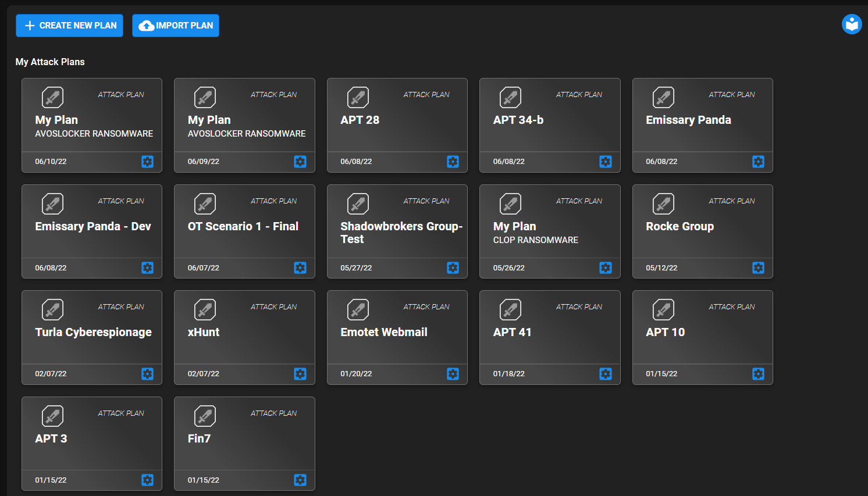Click the Create New Plan button
Screen dimensions: 868x496
69,25
